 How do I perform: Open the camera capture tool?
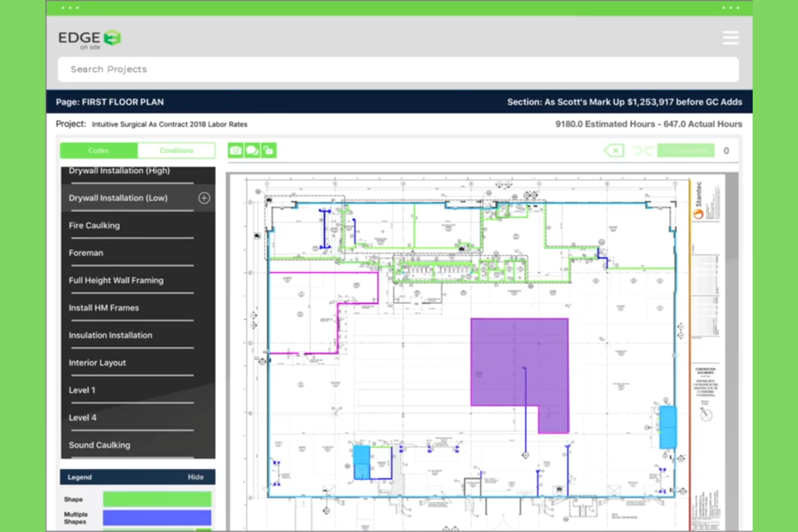[x=235, y=150]
